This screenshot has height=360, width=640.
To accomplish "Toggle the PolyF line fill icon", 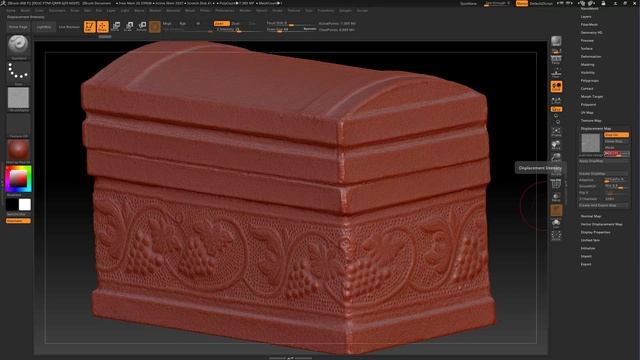I will pos(556,184).
